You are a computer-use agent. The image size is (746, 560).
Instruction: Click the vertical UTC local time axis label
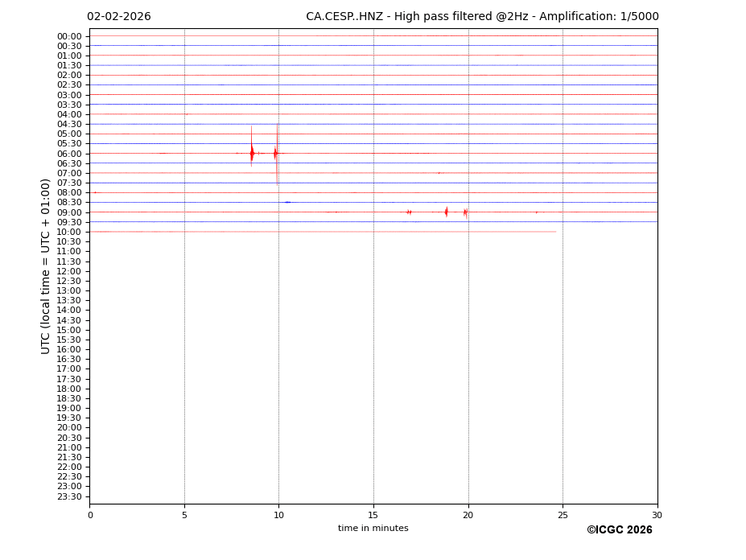tap(46, 266)
